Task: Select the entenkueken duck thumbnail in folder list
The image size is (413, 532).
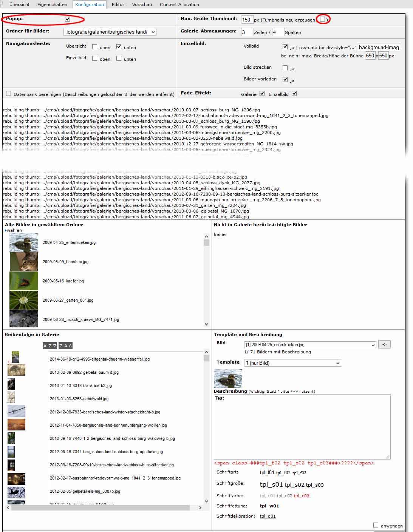Action: tap(24, 242)
